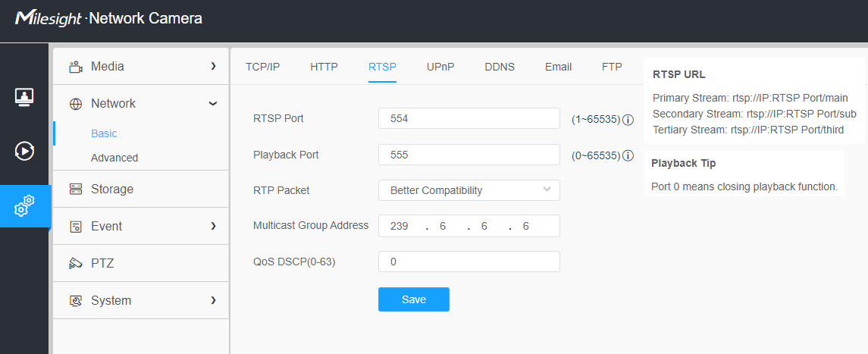Viewport: 868px width, 354px height.
Task: Open the RTP Packet dropdown
Action: point(469,190)
